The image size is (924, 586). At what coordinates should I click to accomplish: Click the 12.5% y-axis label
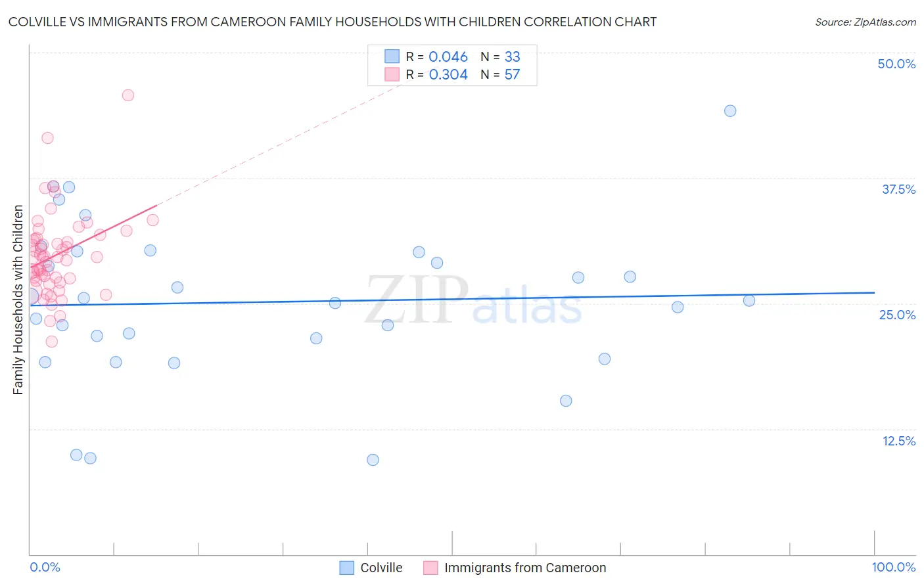tap(898, 441)
